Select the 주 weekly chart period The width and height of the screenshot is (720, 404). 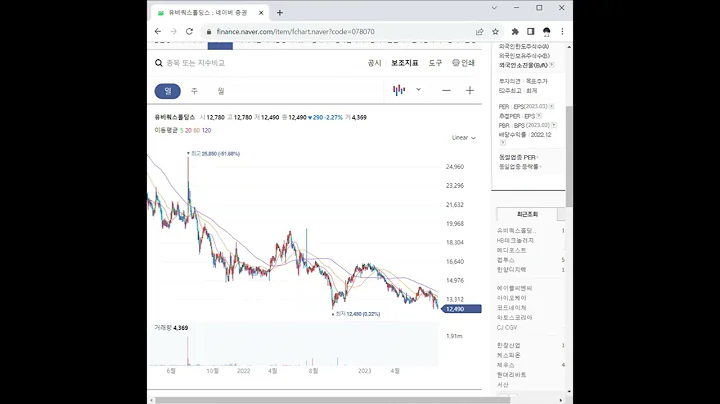tap(194, 91)
